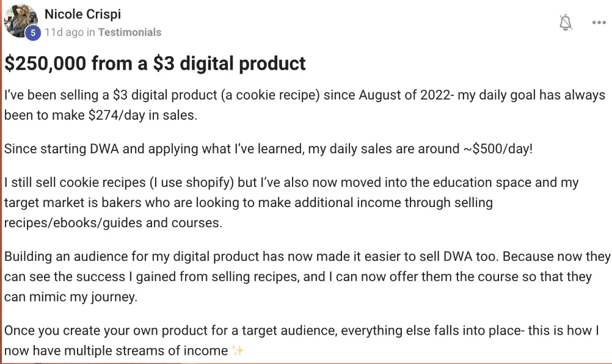Click the line starting Since starting DWA
612x364 pixels.
coord(268,148)
